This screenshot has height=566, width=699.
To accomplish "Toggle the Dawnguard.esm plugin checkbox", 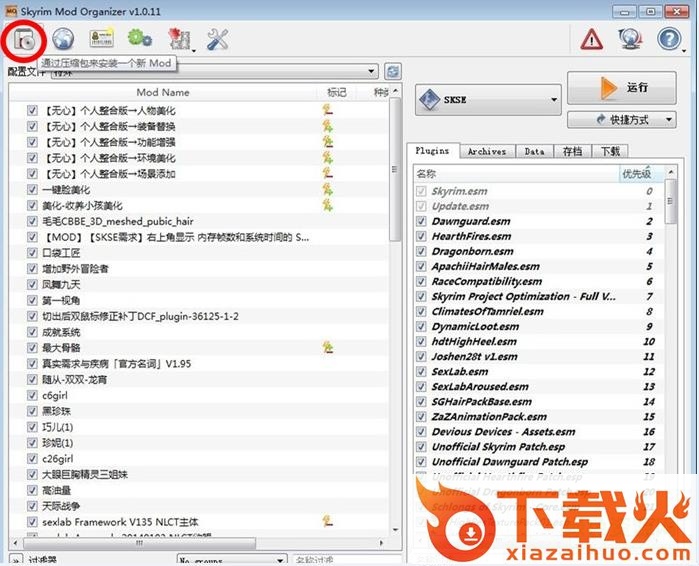I will pyautogui.click(x=421, y=221).
